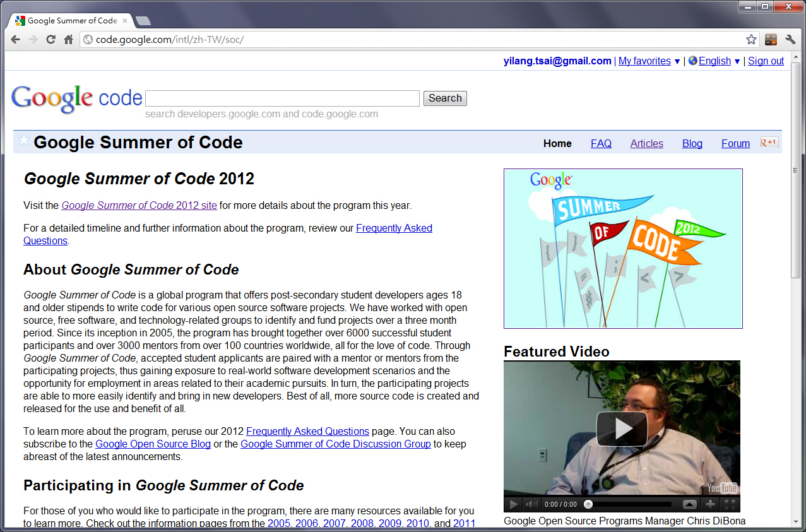806x532 pixels.
Task: Click the Google code logo
Action: (x=76, y=99)
